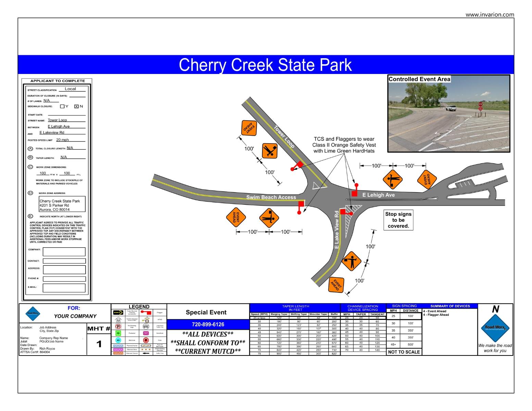This screenshot has width=532, height=411.
Task: Click the 'NOT TO SCALE' label
Action: 404,352
